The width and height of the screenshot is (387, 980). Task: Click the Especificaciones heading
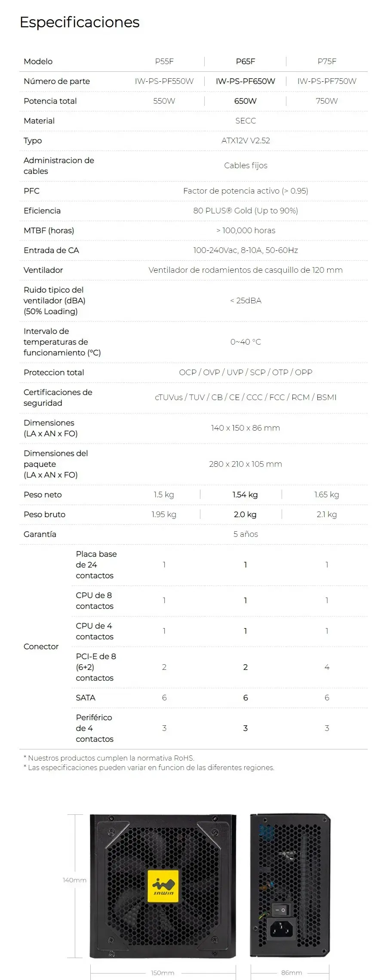(x=80, y=22)
